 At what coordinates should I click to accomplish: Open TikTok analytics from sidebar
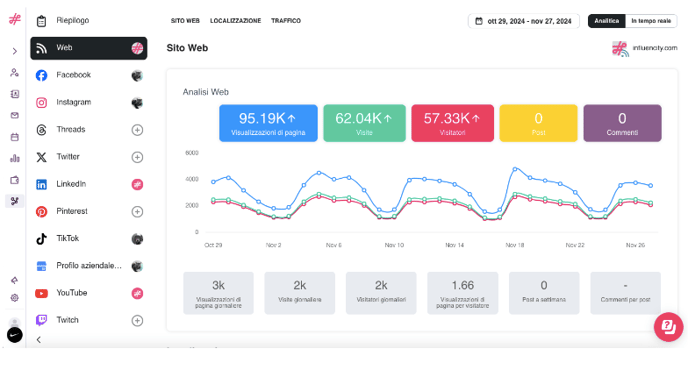coord(89,239)
